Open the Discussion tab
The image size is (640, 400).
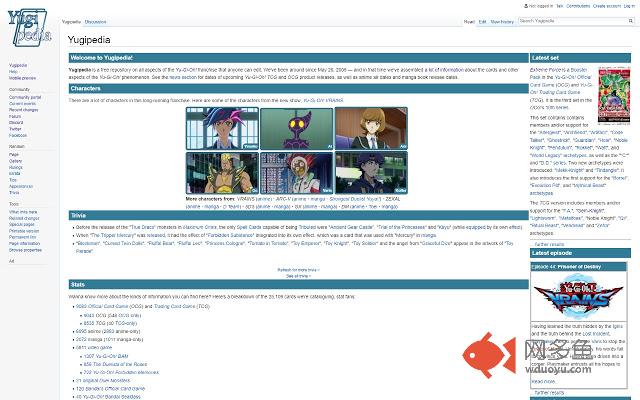pos(97,21)
